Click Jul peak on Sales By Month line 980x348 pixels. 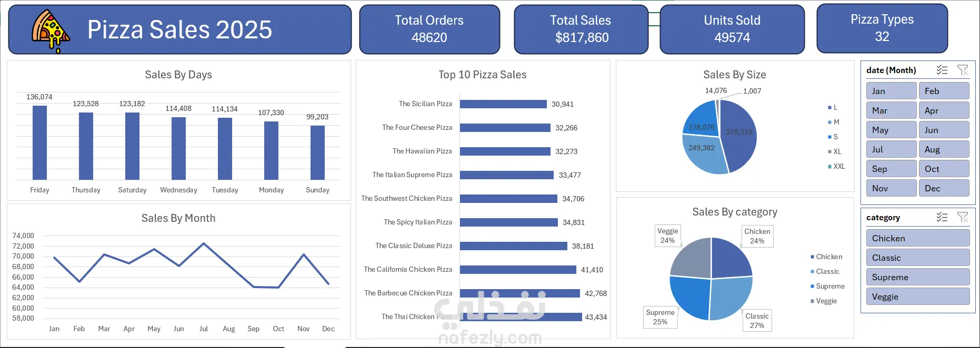coord(204,243)
